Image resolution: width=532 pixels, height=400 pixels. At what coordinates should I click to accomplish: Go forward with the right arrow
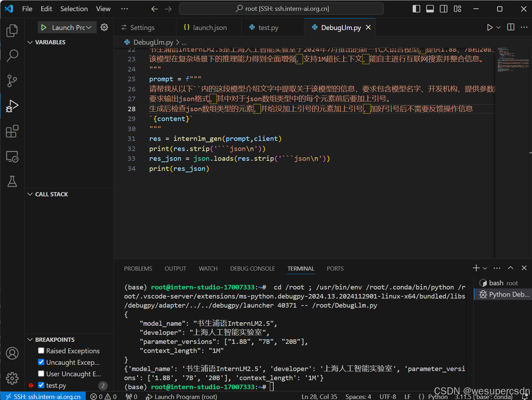pos(168,9)
